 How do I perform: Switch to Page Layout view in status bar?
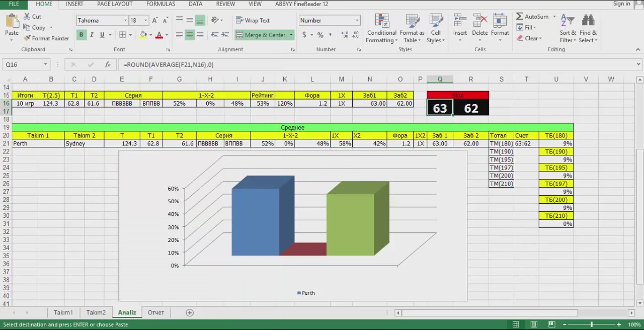click(533, 324)
